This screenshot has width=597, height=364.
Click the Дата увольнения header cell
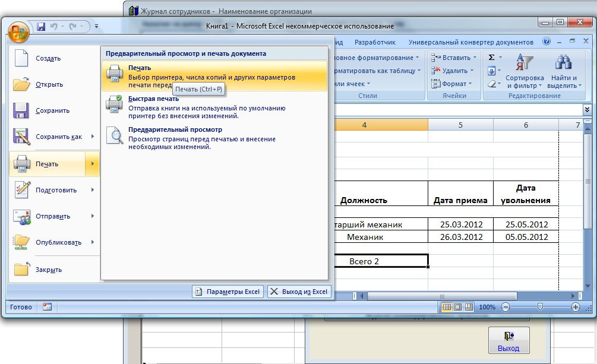coord(526,194)
